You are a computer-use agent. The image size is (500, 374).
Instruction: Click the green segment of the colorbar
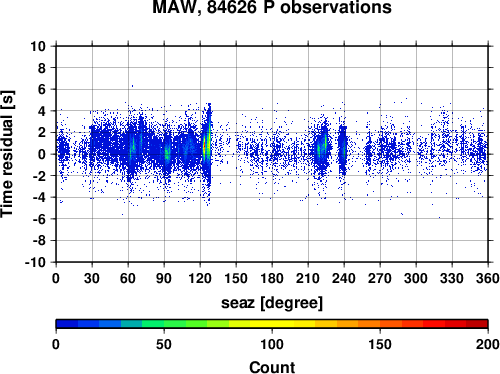point(174,324)
